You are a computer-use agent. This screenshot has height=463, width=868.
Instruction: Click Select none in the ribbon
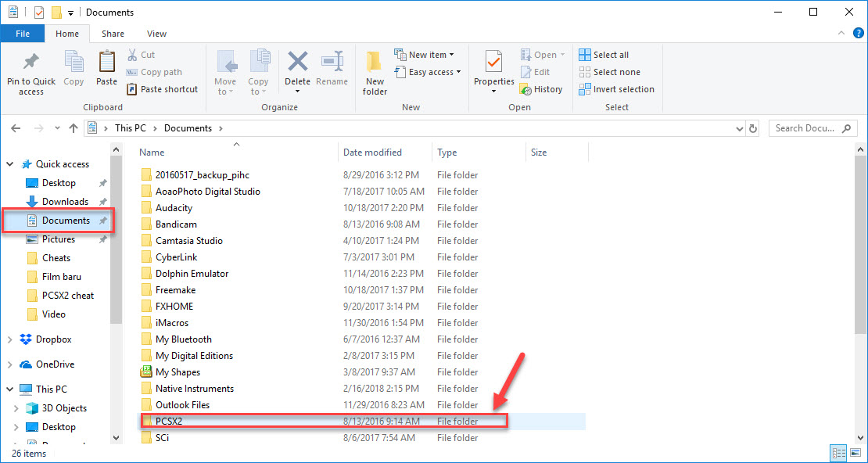(x=609, y=72)
